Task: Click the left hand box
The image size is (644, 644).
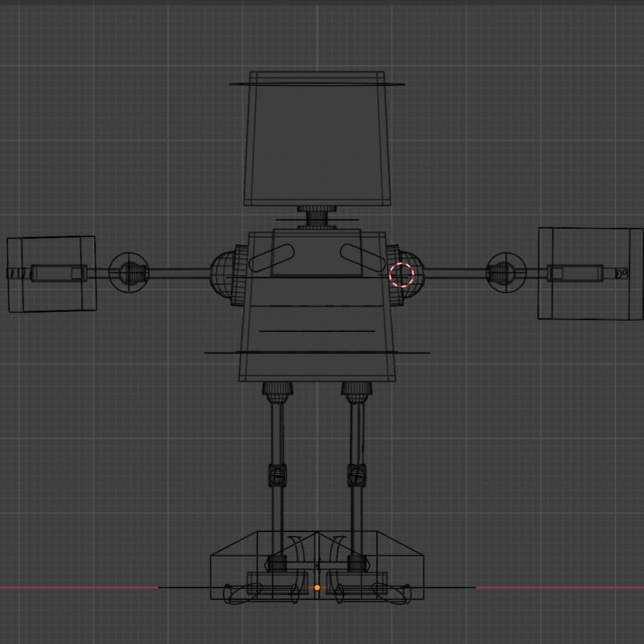Action: (x=52, y=274)
